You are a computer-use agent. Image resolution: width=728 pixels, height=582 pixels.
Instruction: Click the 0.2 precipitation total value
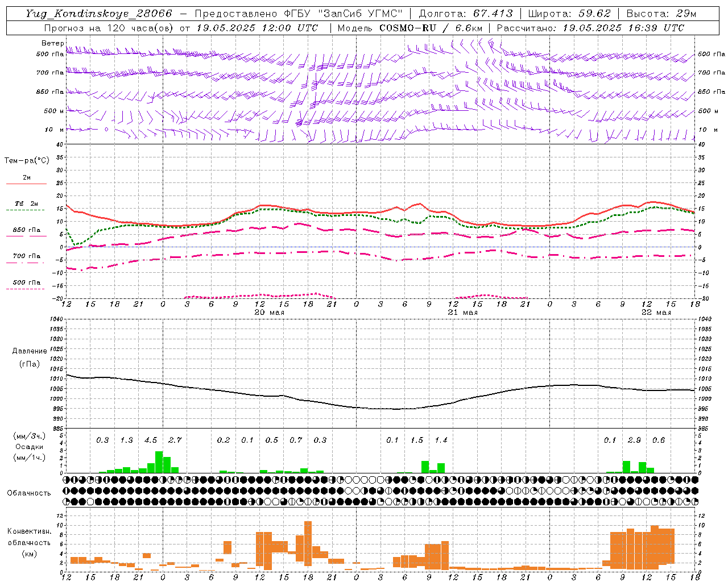tap(224, 440)
